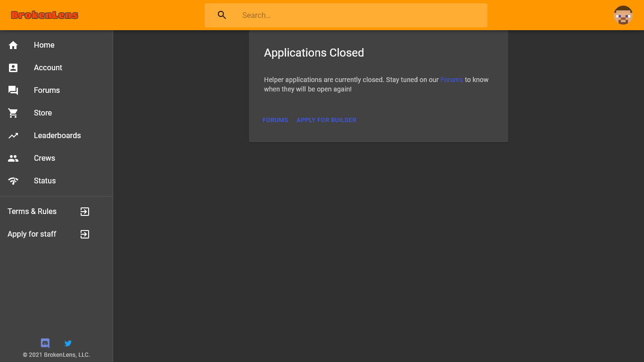Click the Discord icon in footer
Image resolution: width=644 pixels, height=362 pixels.
coord(45,343)
